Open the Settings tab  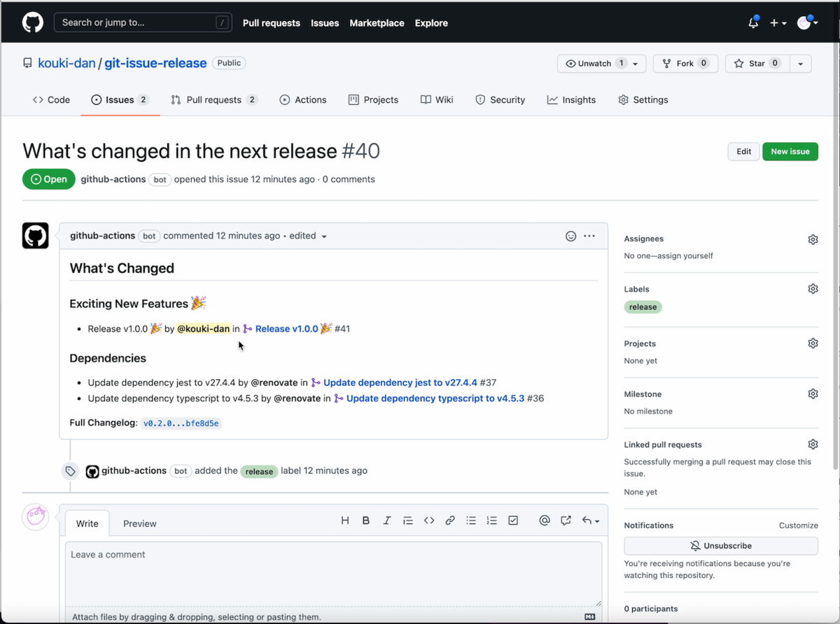643,100
